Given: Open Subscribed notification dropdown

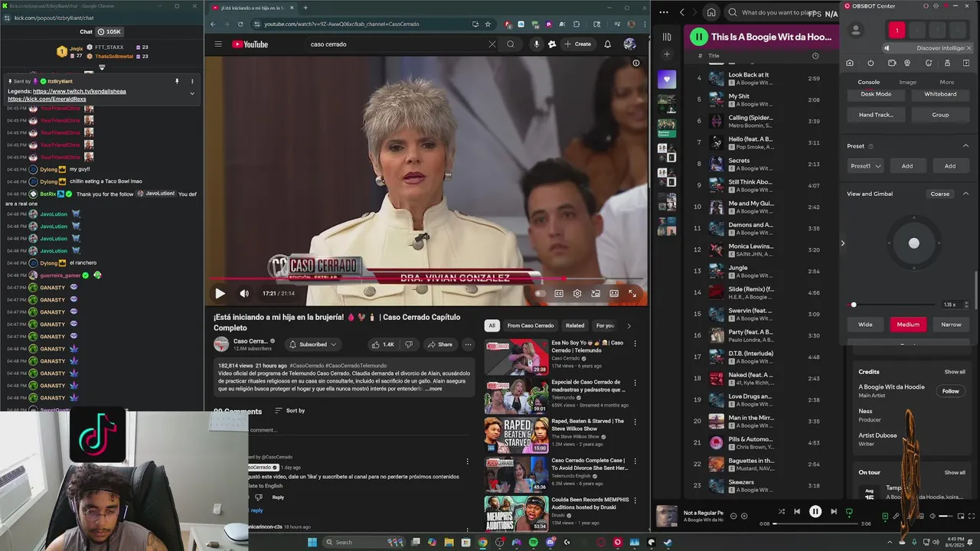Looking at the screenshot, I should pyautogui.click(x=312, y=344).
